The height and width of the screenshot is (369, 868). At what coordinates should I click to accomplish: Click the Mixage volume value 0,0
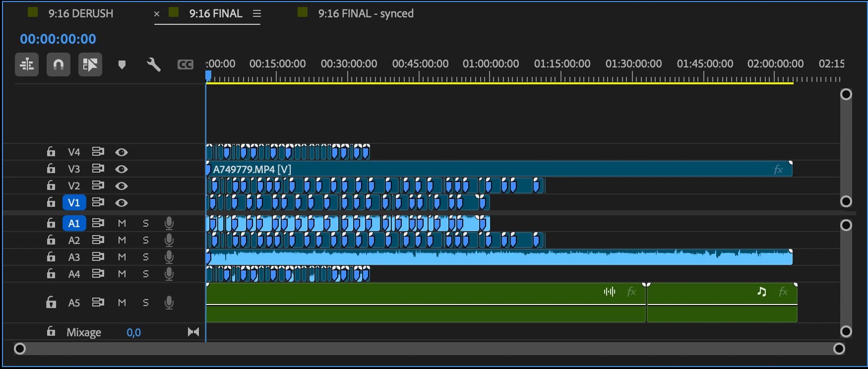133,332
